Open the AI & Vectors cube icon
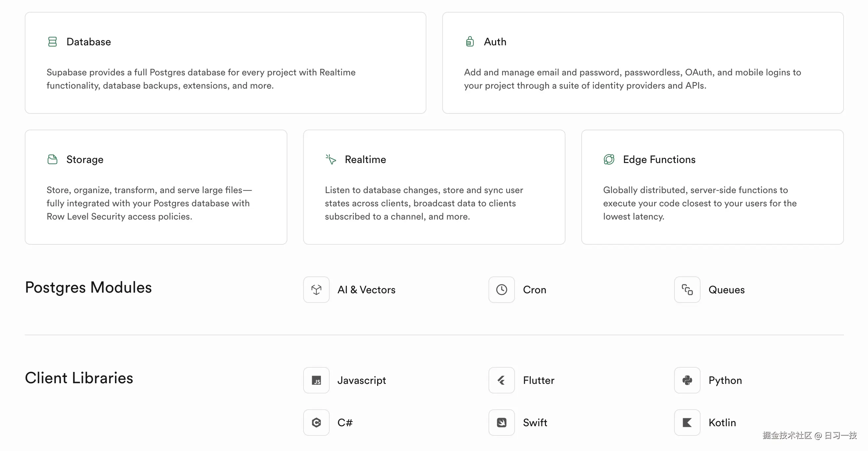The width and height of the screenshot is (868, 451). [x=316, y=290]
